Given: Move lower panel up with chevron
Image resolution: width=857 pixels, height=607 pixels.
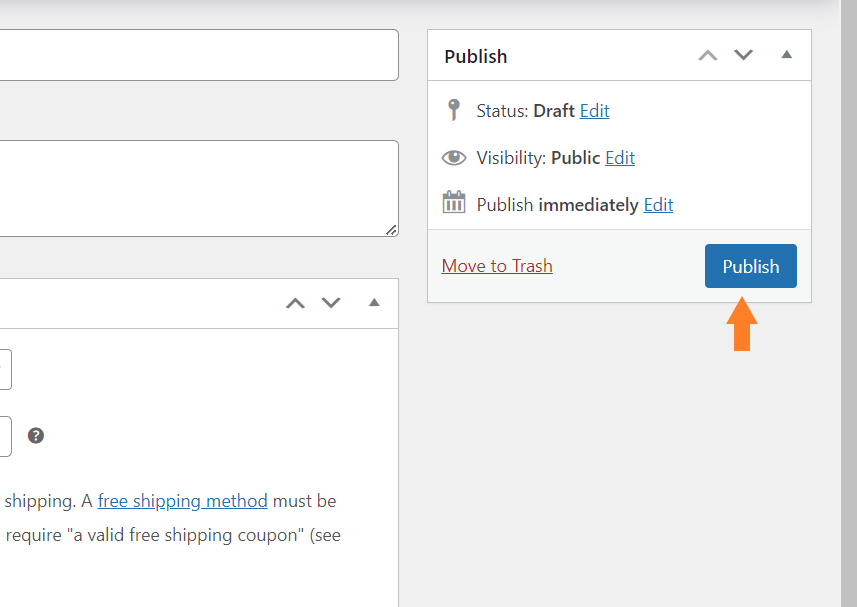Looking at the screenshot, I should point(296,303).
